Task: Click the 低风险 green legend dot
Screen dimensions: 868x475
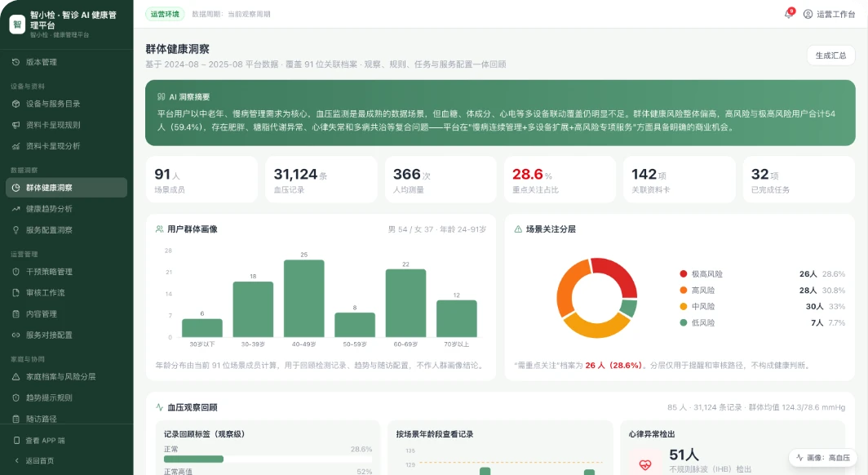Action: pyautogui.click(x=684, y=322)
